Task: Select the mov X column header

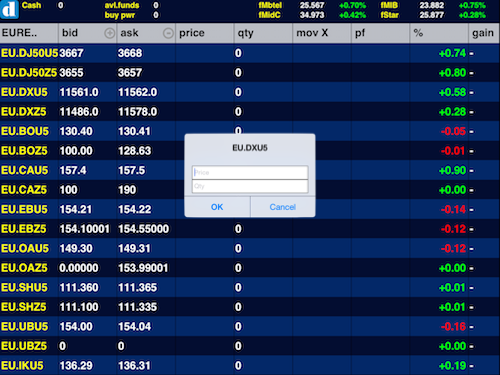Action: 322,33
